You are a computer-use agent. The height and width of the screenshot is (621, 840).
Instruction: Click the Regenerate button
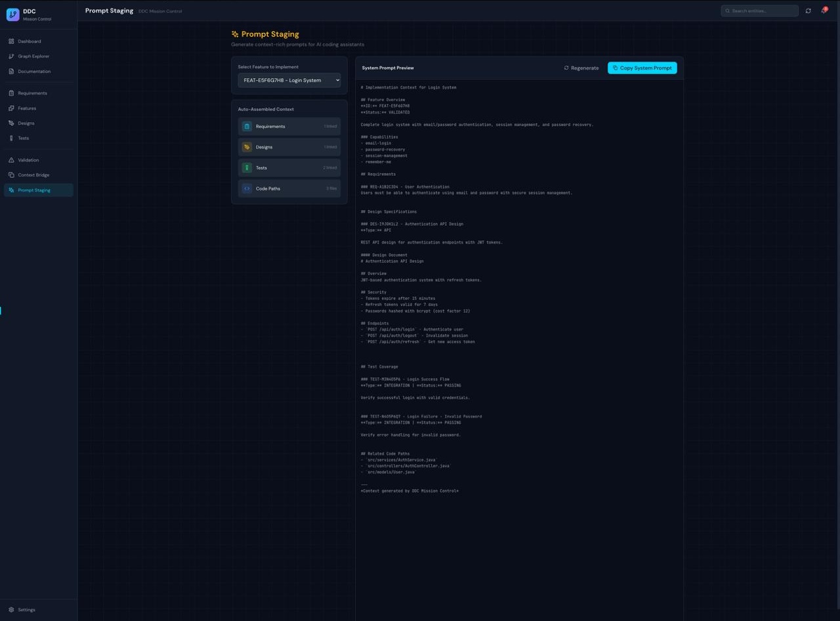click(x=581, y=68)
